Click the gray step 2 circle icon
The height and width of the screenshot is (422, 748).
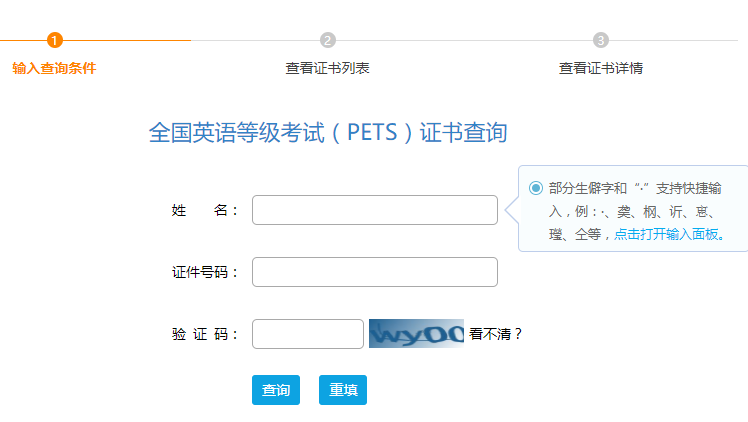(x=328, y=40)
